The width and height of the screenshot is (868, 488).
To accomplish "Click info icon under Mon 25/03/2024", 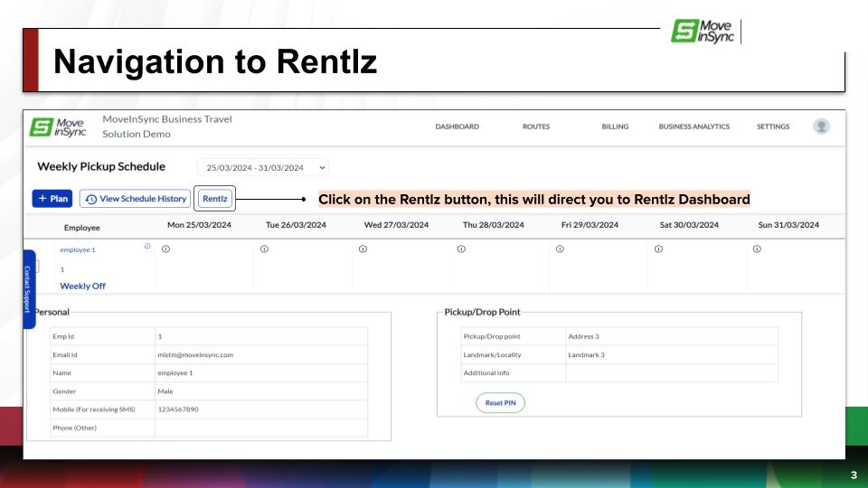I will point(165,249).
